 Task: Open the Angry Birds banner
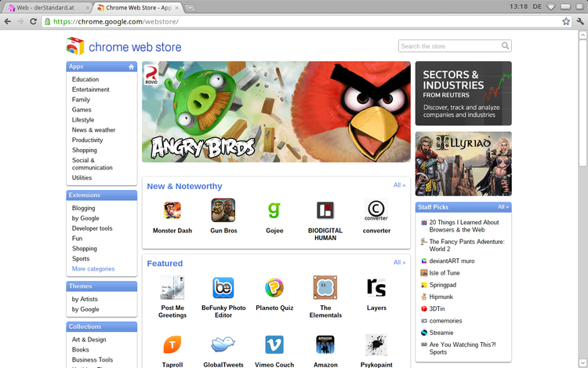click(276, 111)
